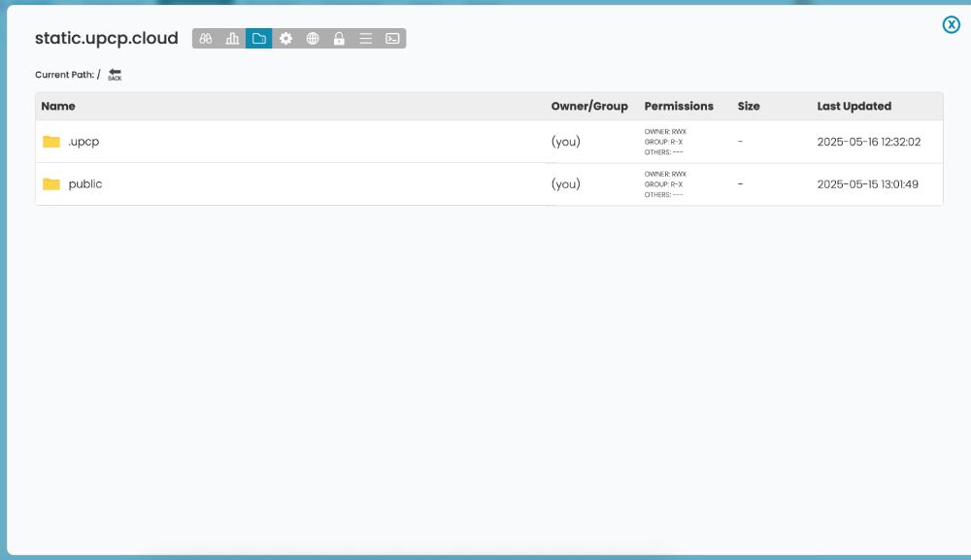
Task: View the statistics bar chart panel
Action: [x=232, y=39]
